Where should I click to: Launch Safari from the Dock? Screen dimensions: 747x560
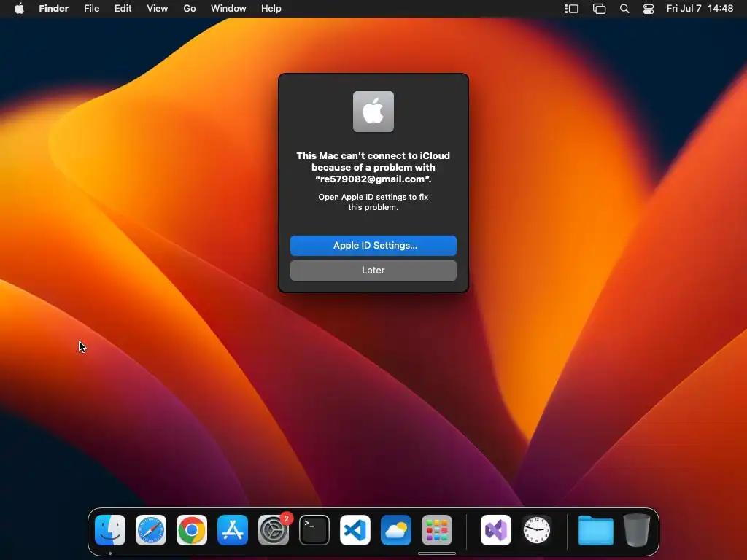tap(151, 530)
